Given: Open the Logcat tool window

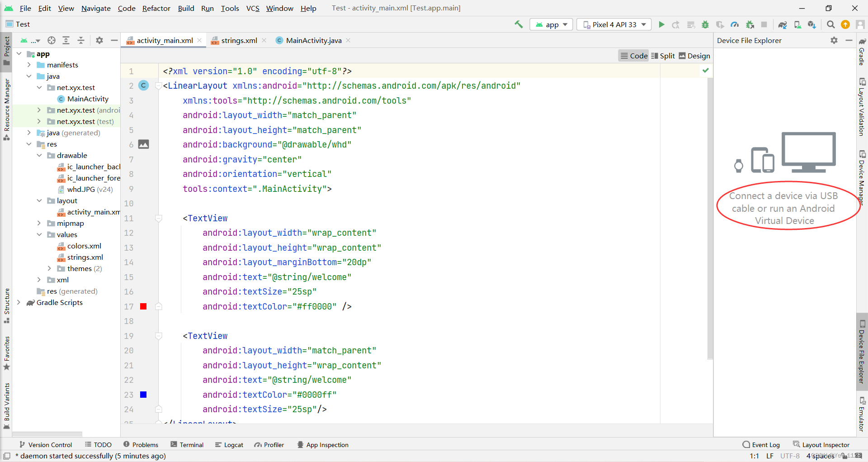Looking at the screenshot, I should click(229, 445).
